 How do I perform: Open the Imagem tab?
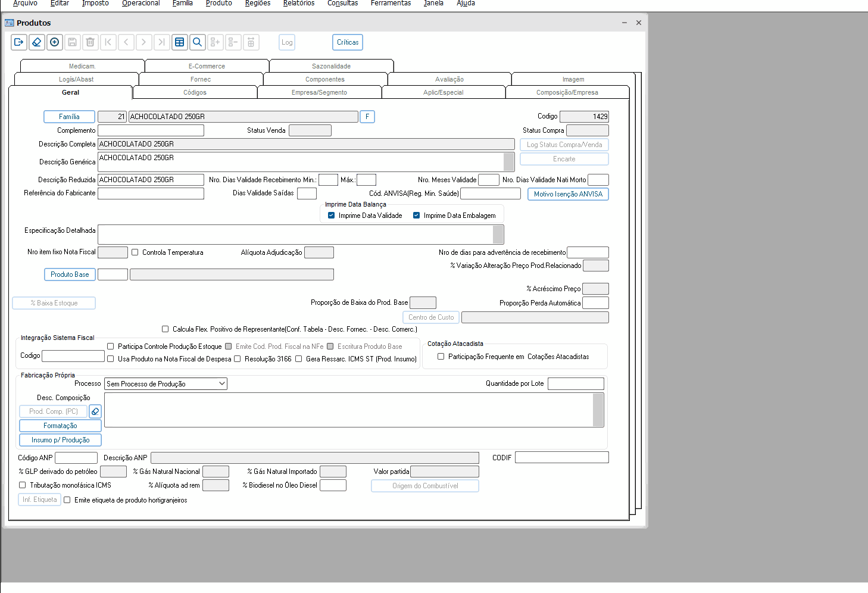point(573,79)
